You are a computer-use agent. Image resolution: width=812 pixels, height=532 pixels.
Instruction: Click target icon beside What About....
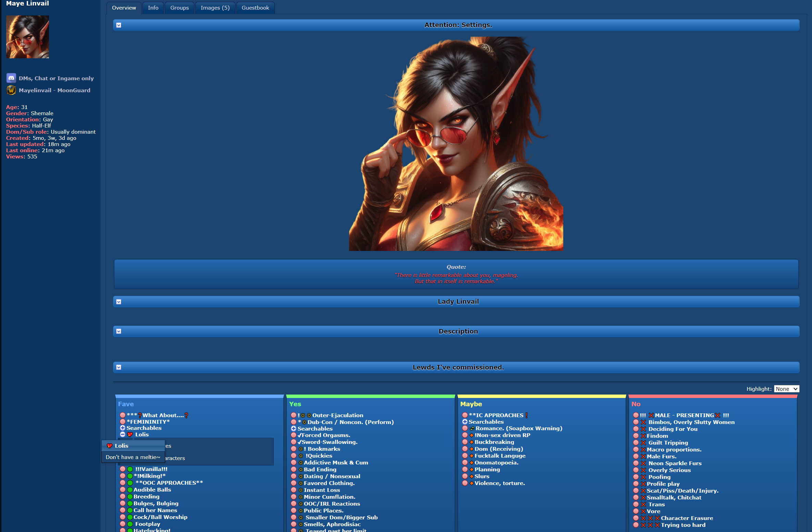123,415
